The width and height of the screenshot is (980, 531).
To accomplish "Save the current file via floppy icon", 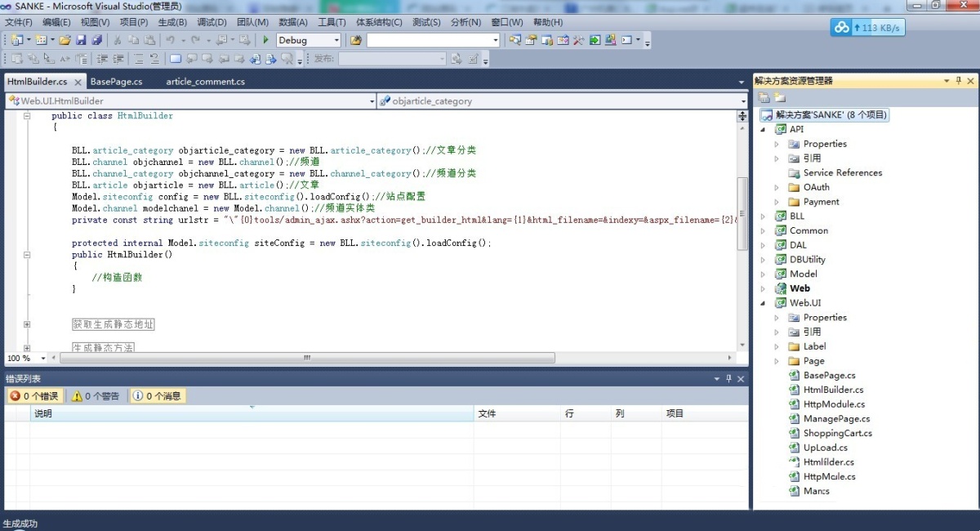I will pyautogui.click(x=81, y=40).
